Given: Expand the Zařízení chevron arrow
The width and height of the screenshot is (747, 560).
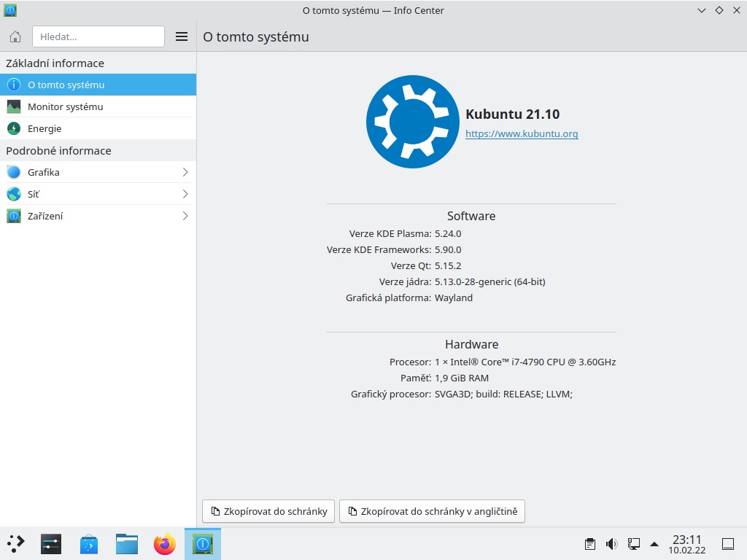Looking at the screenshot, I should [185, 216].
